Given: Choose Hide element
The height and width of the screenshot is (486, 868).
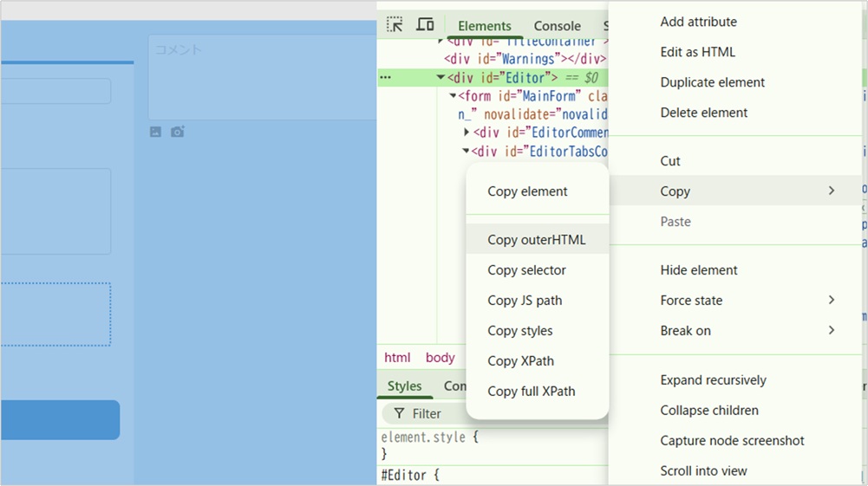Looking at the screenshot, I should pos(699,269).
